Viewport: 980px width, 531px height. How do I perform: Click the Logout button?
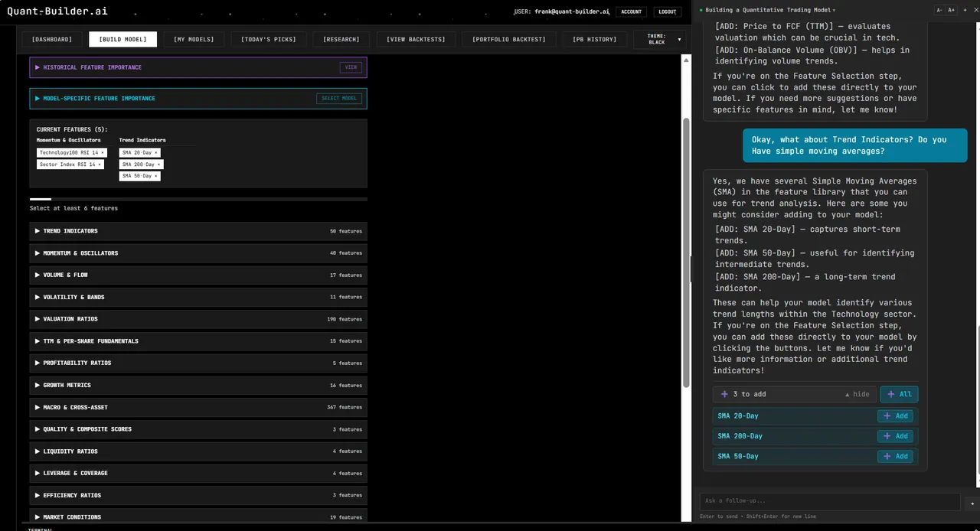[x=668, y=12]
